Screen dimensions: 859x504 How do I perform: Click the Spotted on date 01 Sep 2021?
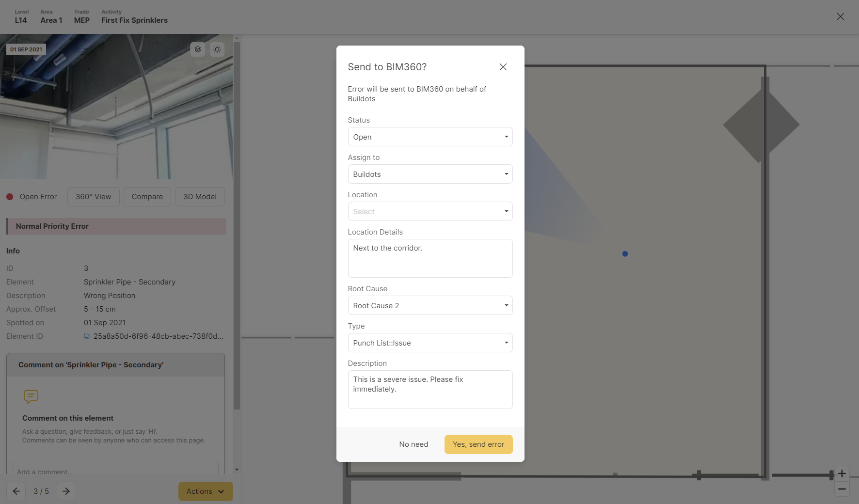[105, 323]
